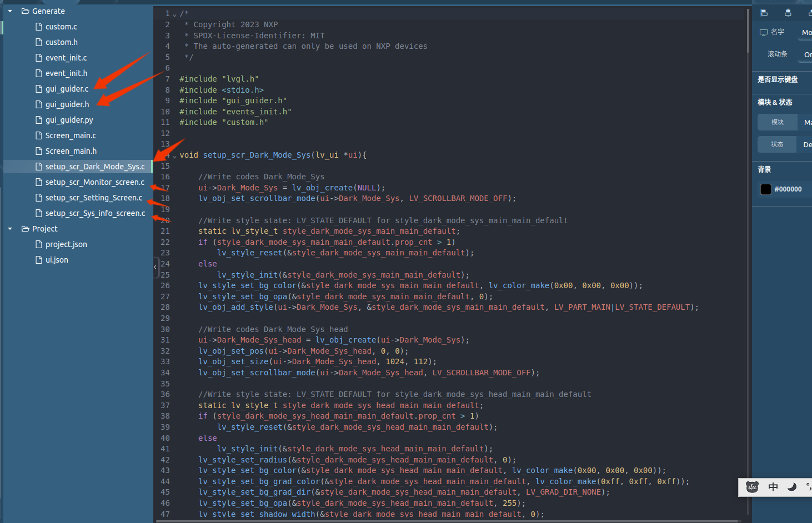The image size is (812, 523).
Task: Open project.json under Project
Action: (x=66, y=244)
